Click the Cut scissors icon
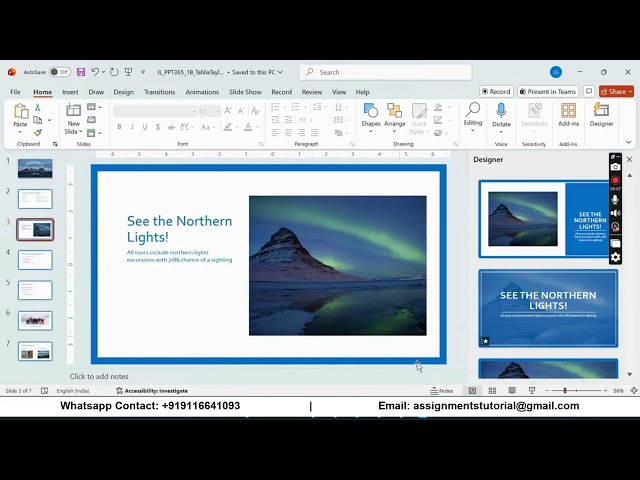 (38, 107)
